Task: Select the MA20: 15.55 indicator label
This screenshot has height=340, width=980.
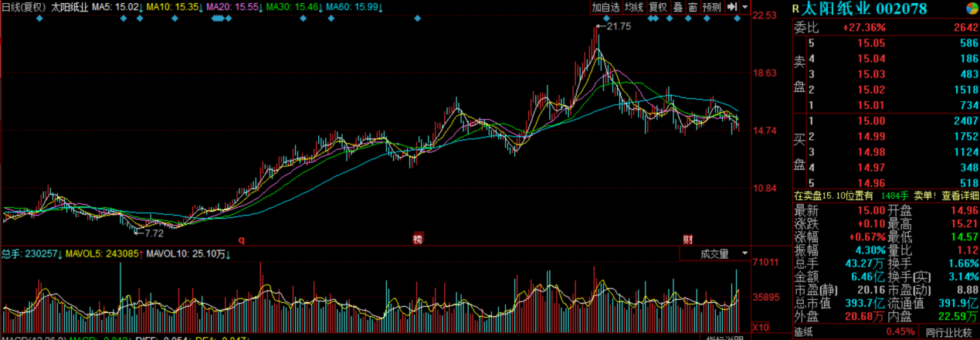Action: [235, 7]
